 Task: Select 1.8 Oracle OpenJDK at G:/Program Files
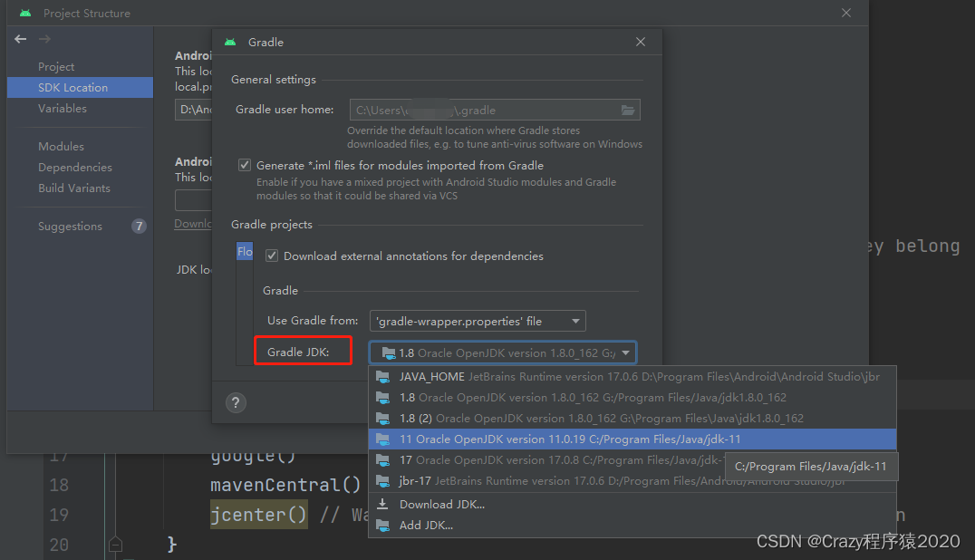(632, 398)
